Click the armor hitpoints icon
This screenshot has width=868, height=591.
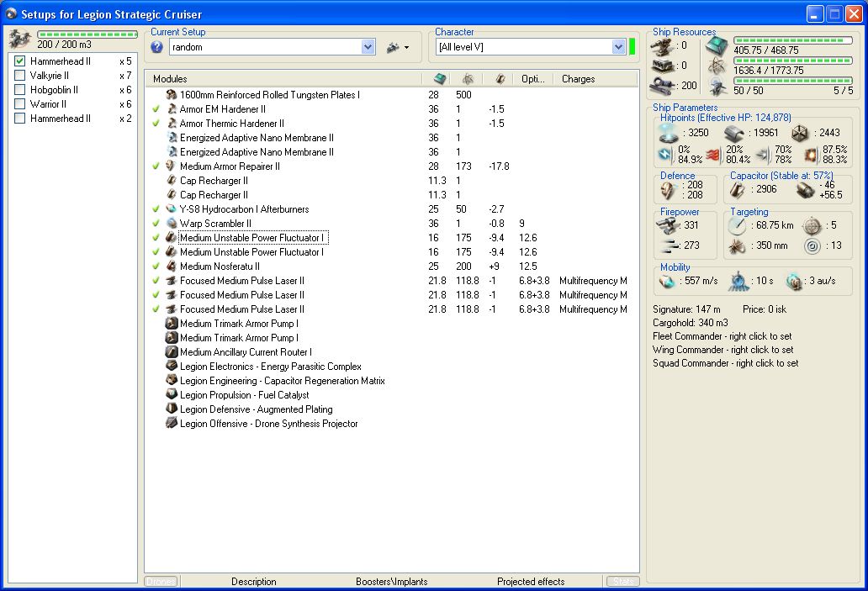pyautogui.click(x=734, y=133)
